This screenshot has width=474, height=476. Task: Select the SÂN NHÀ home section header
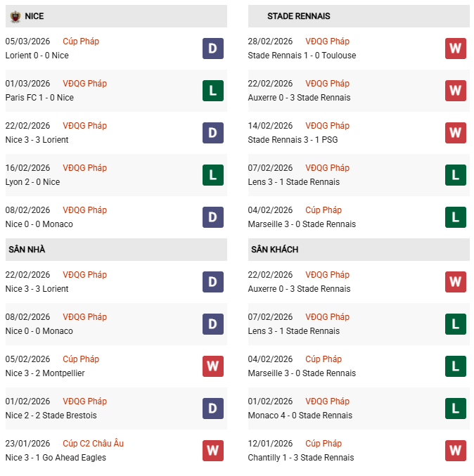(27, 250)
